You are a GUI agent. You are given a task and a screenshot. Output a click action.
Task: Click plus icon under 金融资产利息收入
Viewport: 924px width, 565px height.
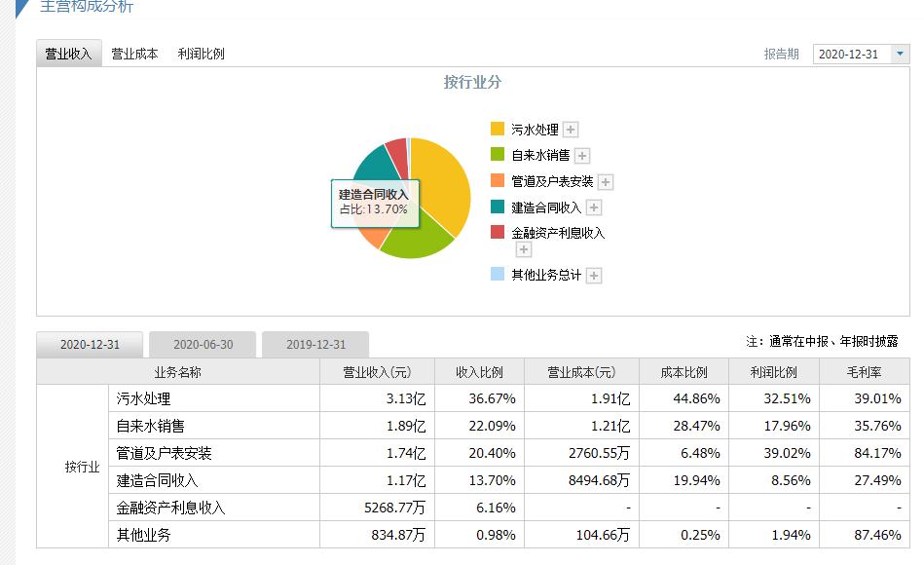(x=524, y=249)
